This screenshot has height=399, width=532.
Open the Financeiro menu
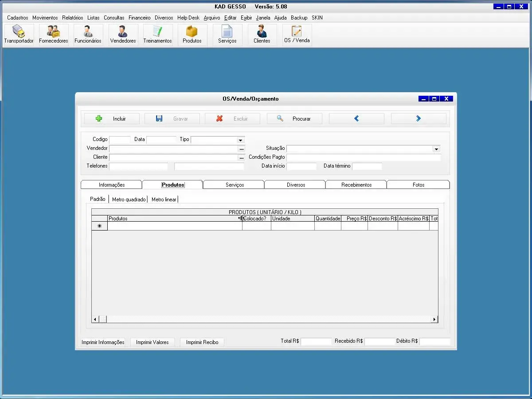[139, 18]
